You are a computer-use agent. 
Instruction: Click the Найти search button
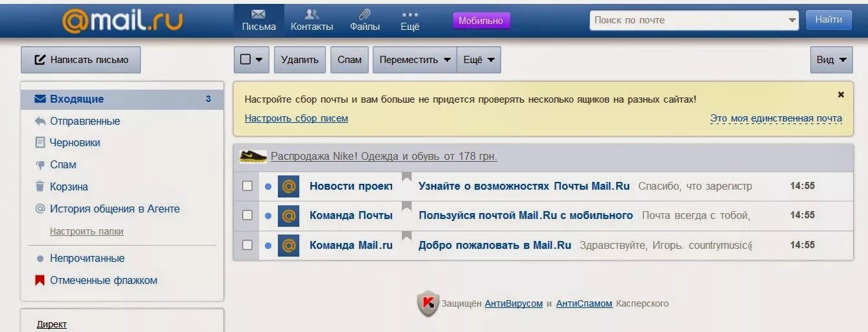tap(829, 20)
